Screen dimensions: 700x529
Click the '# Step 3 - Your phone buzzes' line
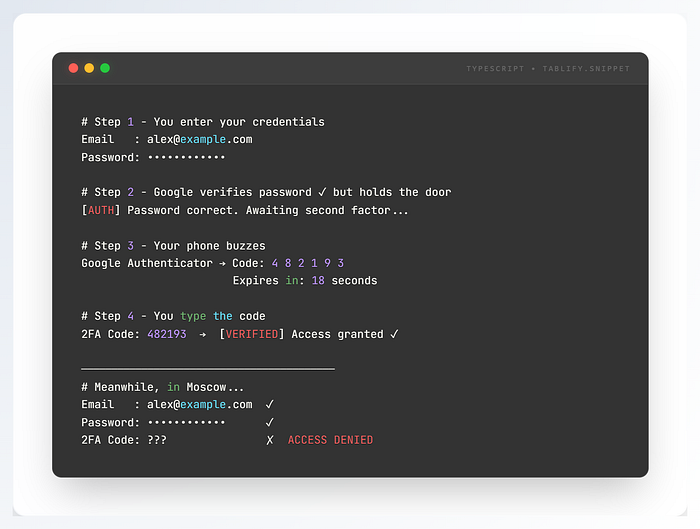[x=173, y=246]
